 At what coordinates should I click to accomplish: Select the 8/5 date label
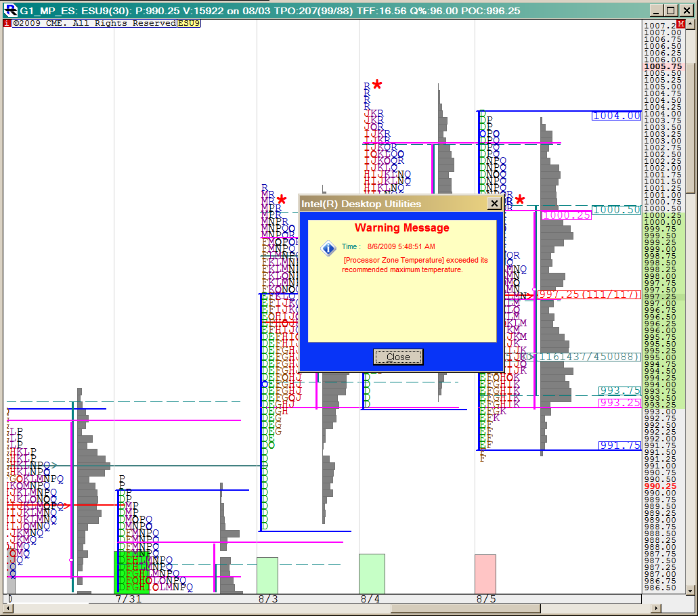[x=485, y=599]
